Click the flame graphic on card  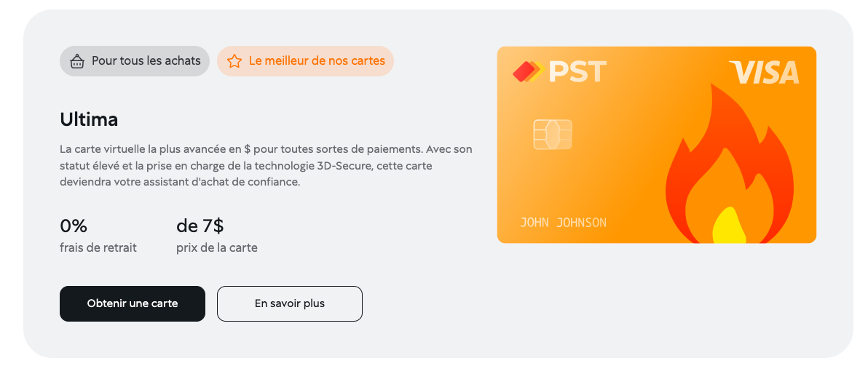pos(729,164)
